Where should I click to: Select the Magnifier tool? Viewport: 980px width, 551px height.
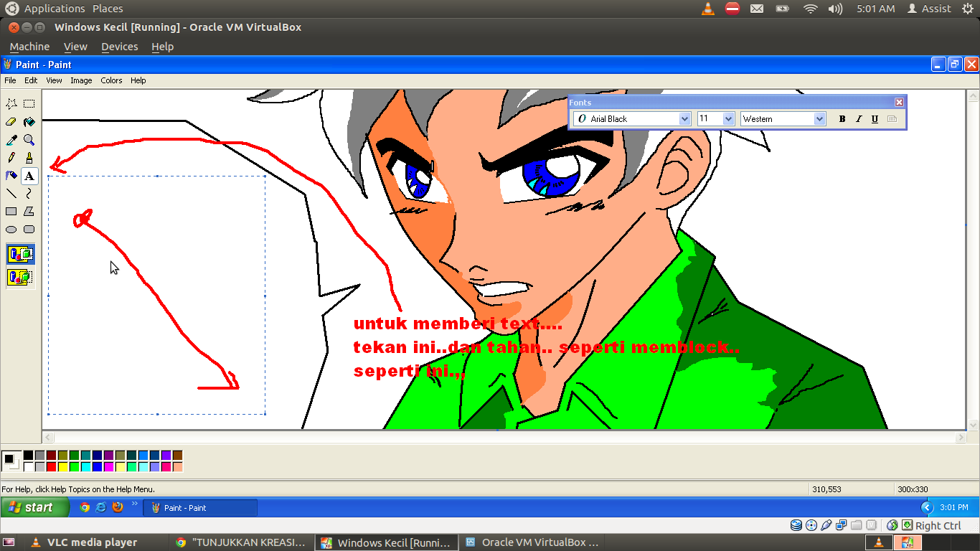(29, 140)
